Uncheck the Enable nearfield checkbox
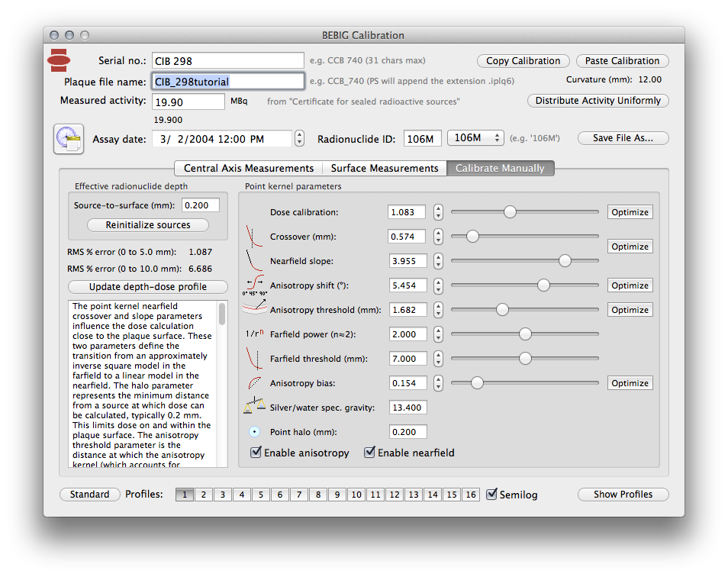The image size is (728, 577). [370, 453]
